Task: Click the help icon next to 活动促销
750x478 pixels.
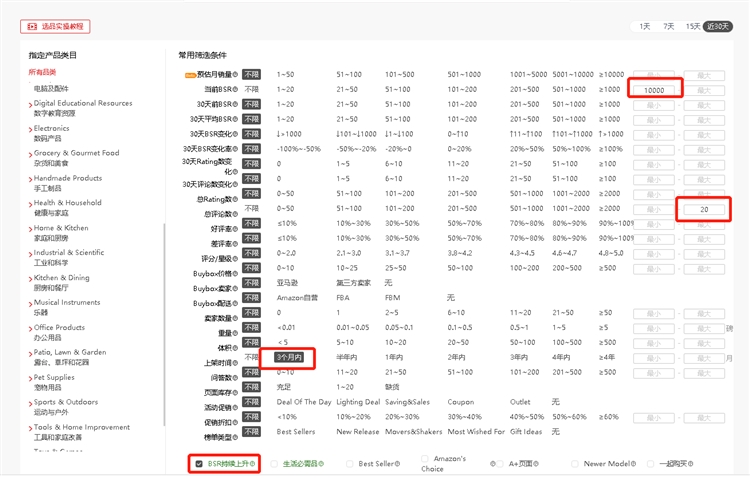Action: (235, 408)
